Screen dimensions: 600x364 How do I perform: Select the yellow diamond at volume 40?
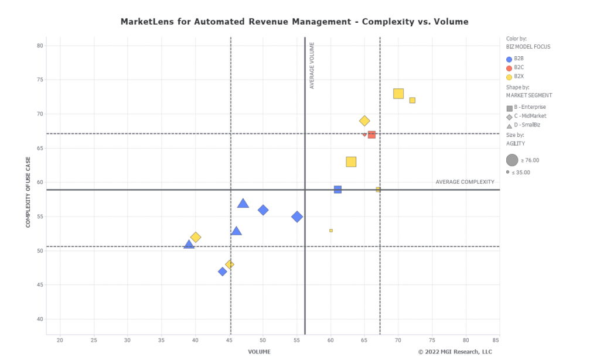click(196, 237)
